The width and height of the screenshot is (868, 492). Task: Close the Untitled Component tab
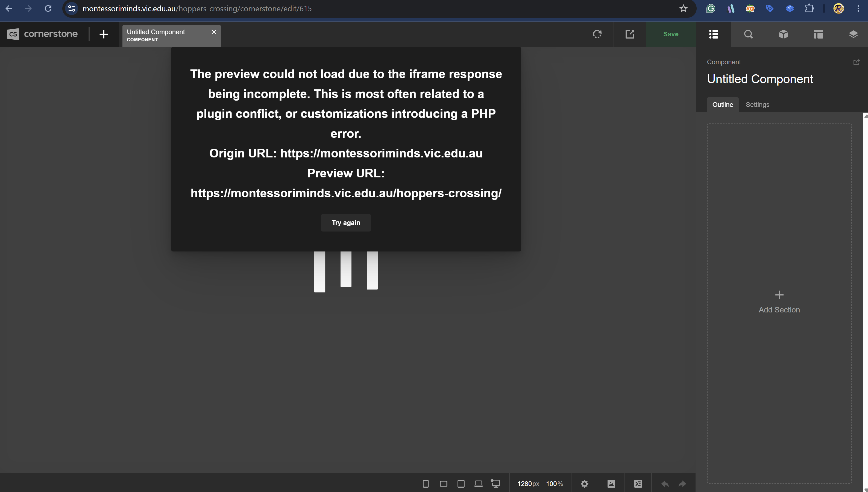coord(213,32)
